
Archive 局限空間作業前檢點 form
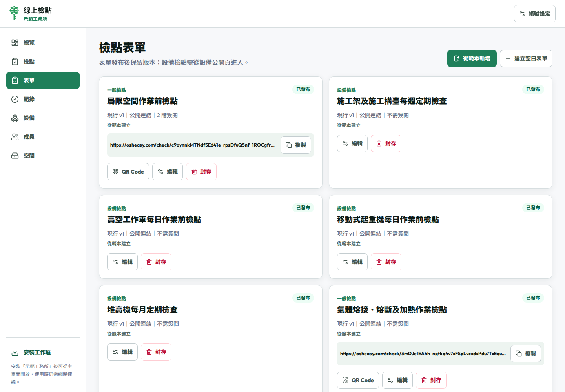201,172
